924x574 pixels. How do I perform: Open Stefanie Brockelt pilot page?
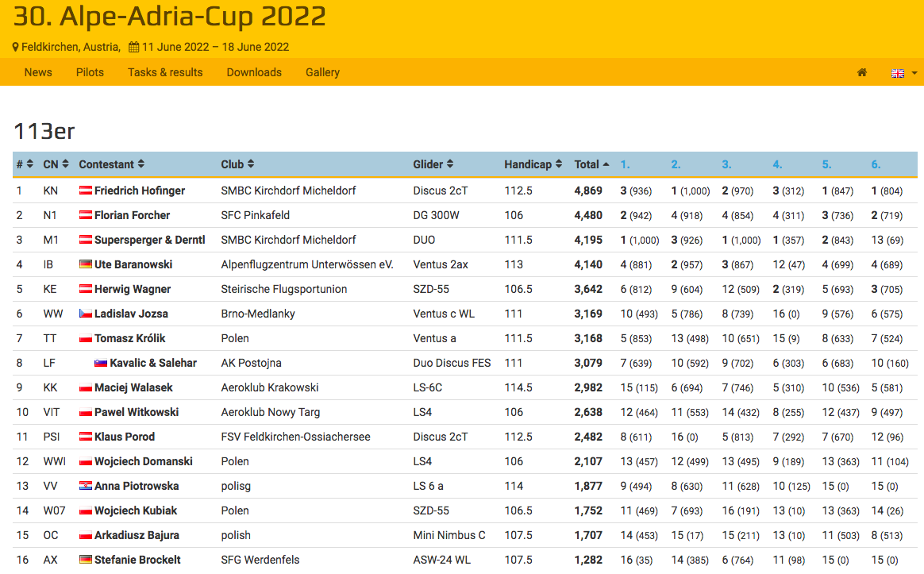coord(137,559)
